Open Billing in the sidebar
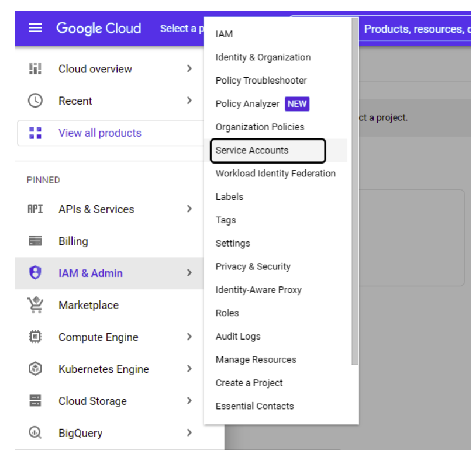This screenshot has height=464, width=476. coord(73,241)
